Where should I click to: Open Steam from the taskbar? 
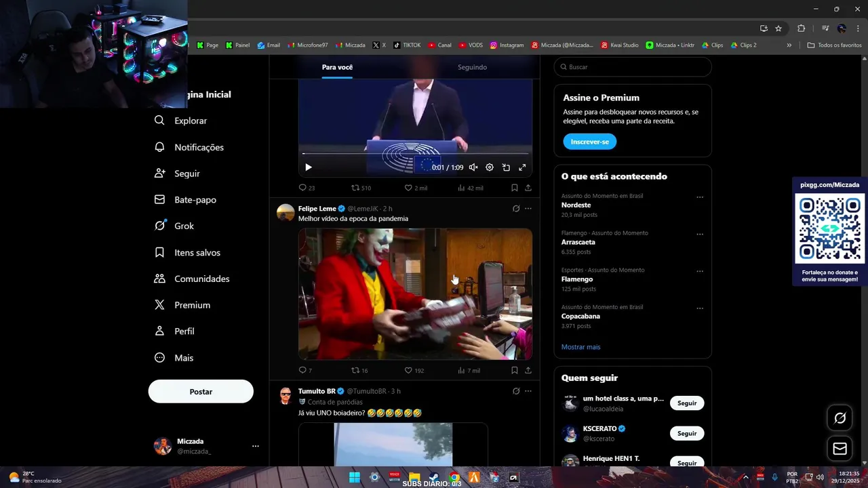434,477
